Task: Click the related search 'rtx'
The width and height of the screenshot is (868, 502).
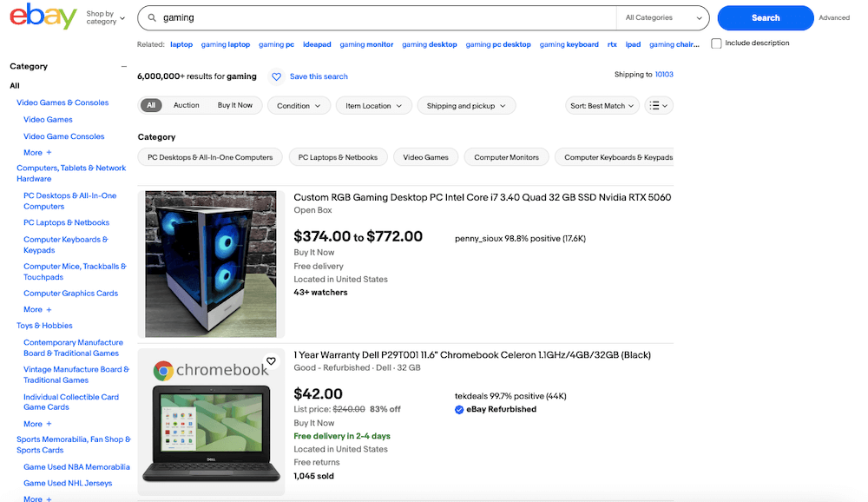Action: pyautogui.click(x=612, y=44)
